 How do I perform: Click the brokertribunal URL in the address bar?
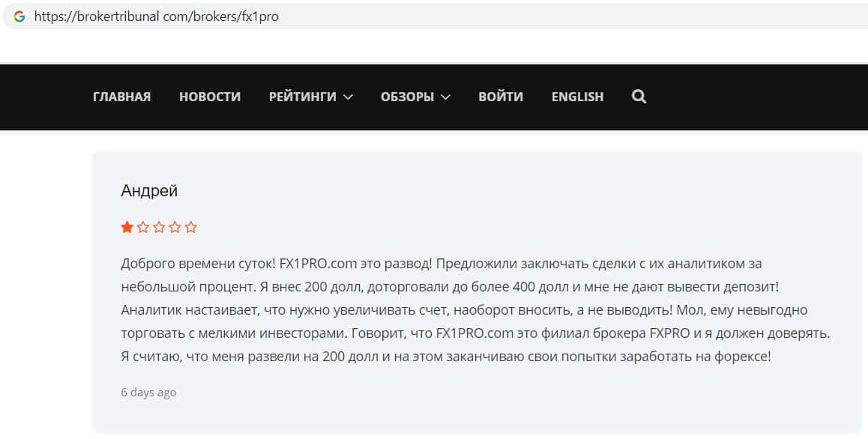156,16
